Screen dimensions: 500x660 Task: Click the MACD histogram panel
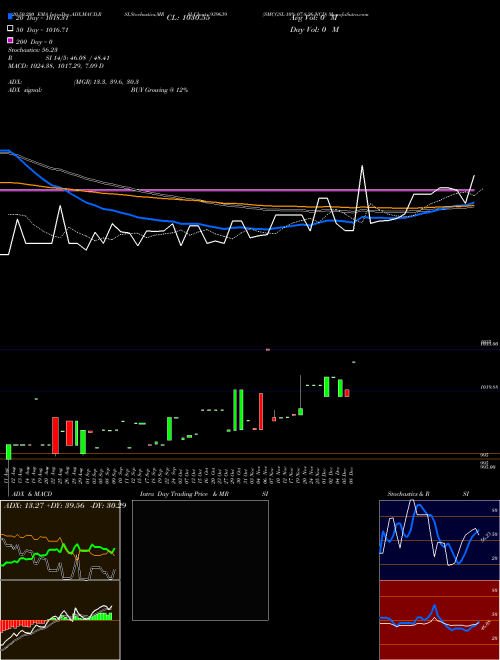[60, 620]
